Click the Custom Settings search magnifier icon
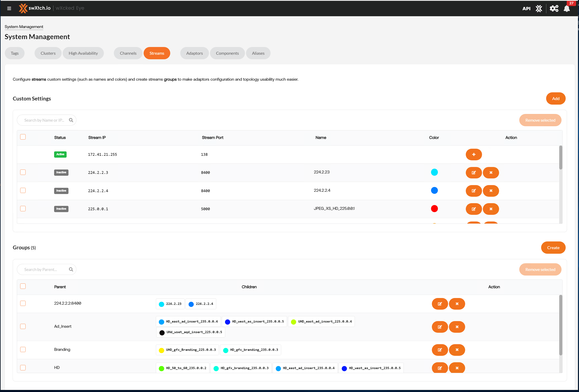579x392 pixels. pyautogui.click(x=71, y=120)
